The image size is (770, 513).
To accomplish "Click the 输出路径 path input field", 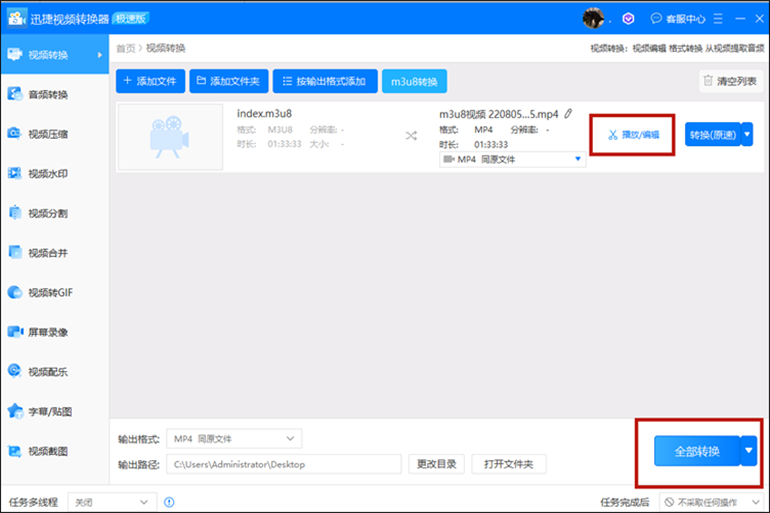I will coord(284,464).
